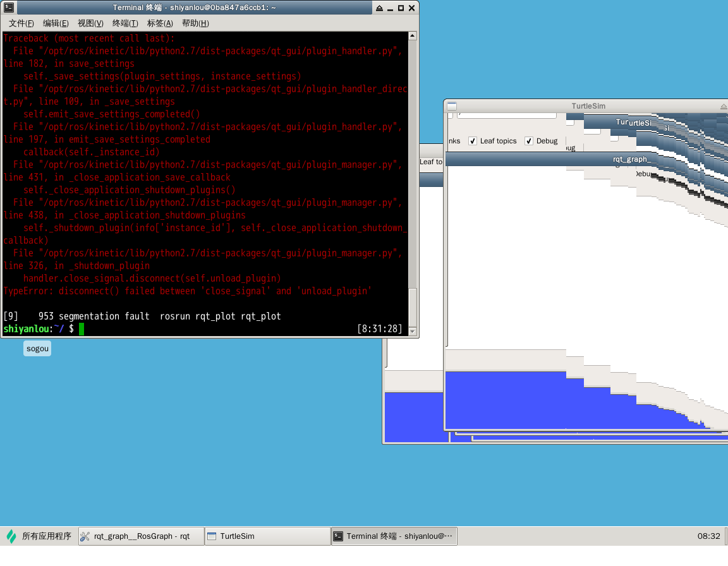Open the 文件(F) menu
This screenshot has width=728, height=566.
21,23
